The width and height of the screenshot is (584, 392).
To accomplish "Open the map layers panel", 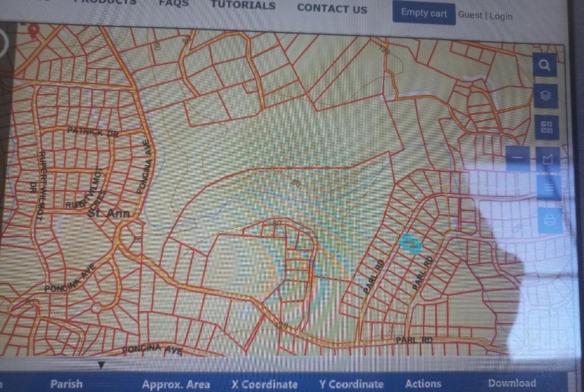I will (546, 96).
